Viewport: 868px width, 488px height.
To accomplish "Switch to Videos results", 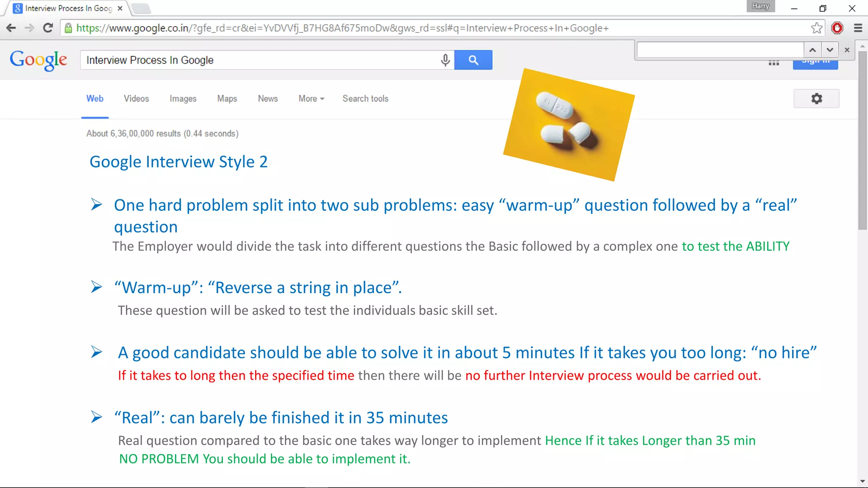I will [136, 98].
